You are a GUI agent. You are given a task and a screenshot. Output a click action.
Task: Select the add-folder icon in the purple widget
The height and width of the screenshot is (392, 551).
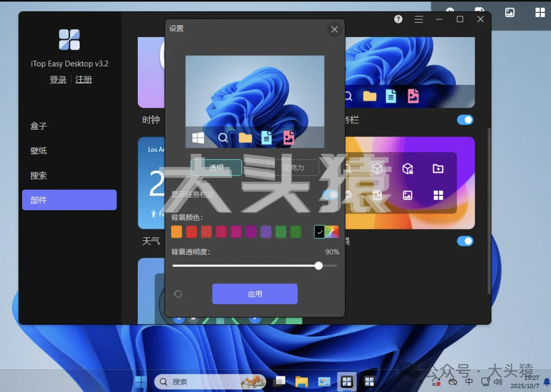(437, 168)
